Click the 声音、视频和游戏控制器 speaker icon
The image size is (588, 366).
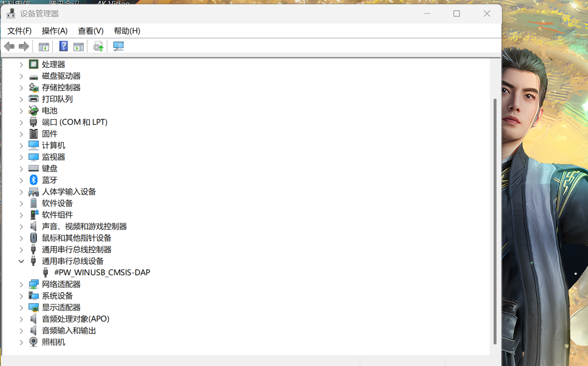point(33,226)
